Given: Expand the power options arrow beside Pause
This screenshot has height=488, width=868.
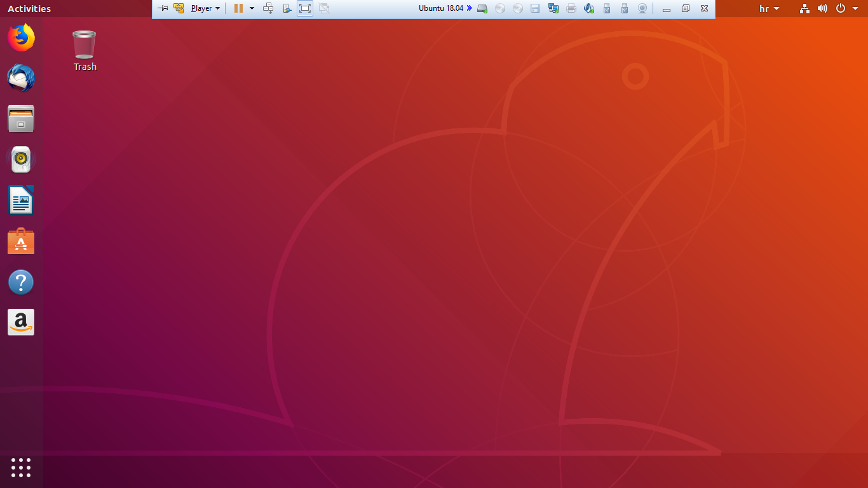Looking at the screenshot, I should [252, 8].
